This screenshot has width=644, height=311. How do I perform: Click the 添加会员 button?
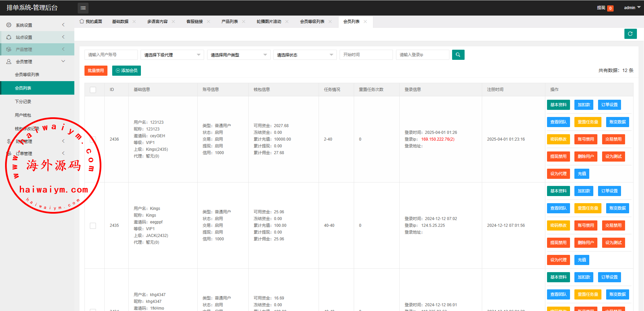(126, 71)
